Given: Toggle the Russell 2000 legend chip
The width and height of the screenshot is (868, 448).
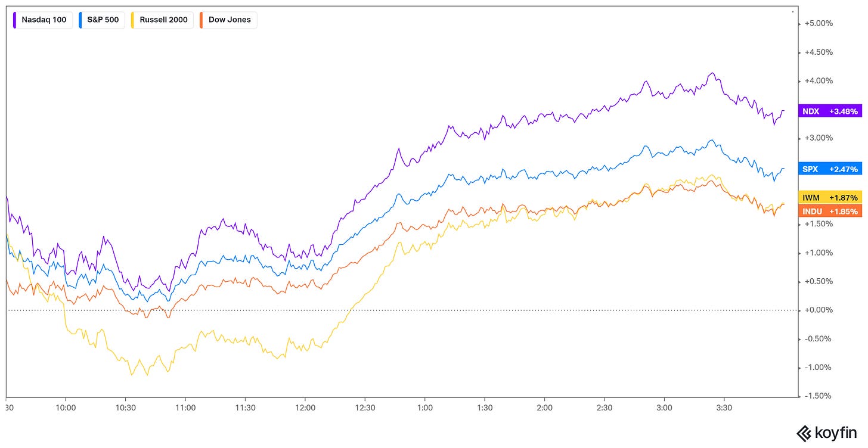Looking at the screenshot, I should point(161,20).
